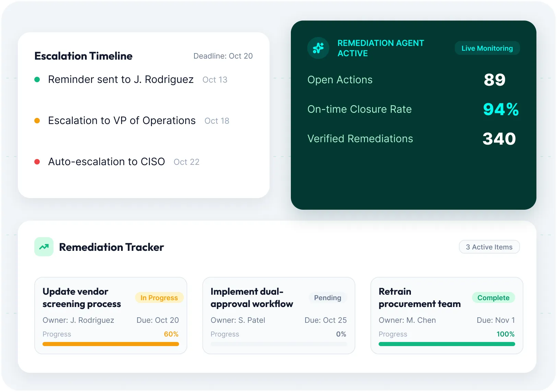Click Due: Oct 20 on vendor card
This screenshot has height=392, width=557.
[158, 320]
